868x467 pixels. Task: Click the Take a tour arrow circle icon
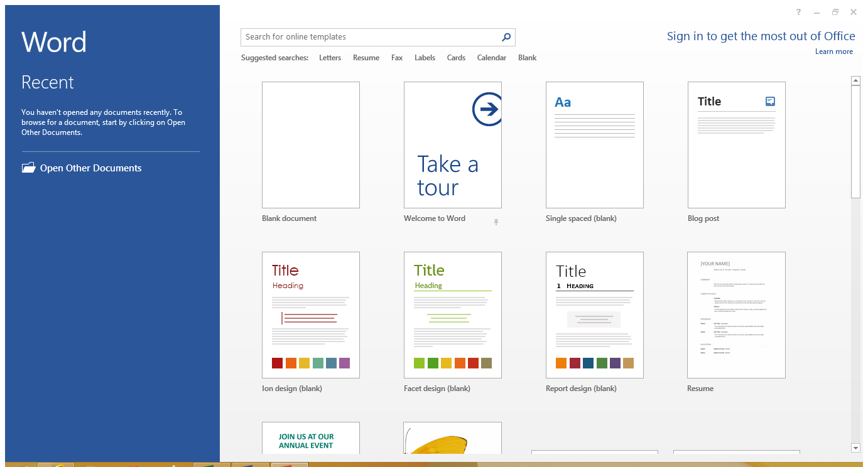tap(487, 109)
